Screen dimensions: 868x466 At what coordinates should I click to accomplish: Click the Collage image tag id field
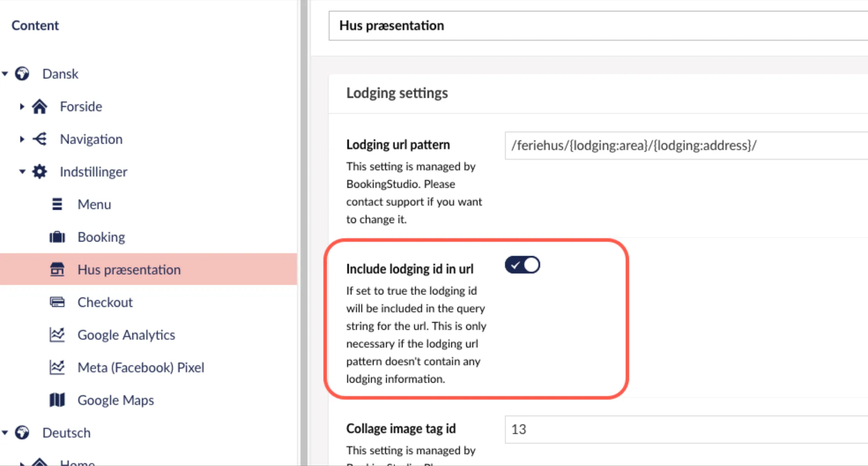pos(686,429)
